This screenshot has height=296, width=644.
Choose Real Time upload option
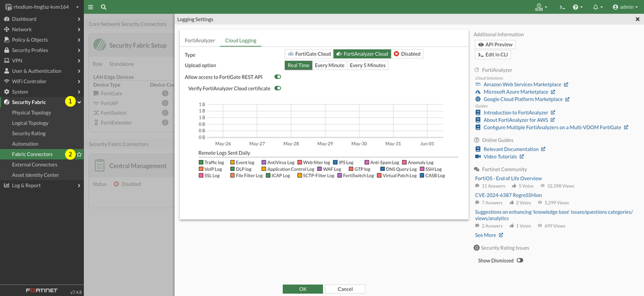click(298, 65)
